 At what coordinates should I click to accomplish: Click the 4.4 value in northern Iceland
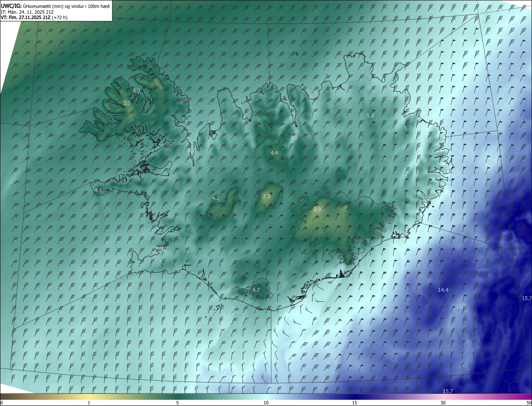click(x=274, y=153)
